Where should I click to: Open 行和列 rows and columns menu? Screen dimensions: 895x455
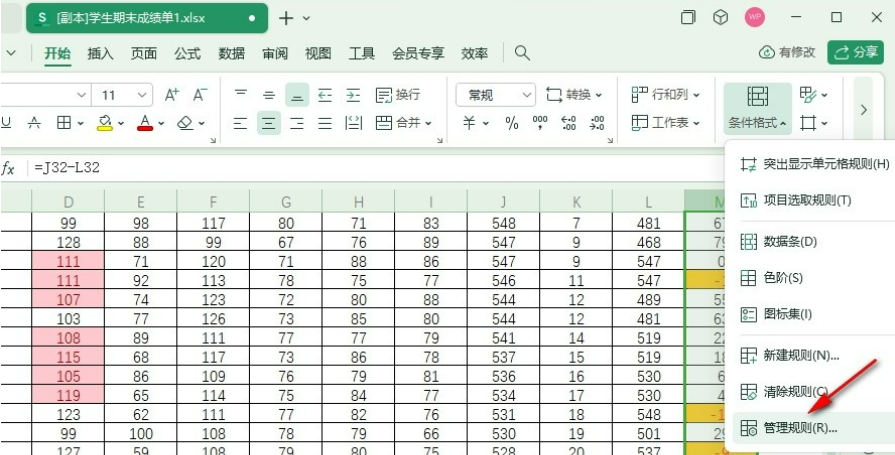click(666, 95)
